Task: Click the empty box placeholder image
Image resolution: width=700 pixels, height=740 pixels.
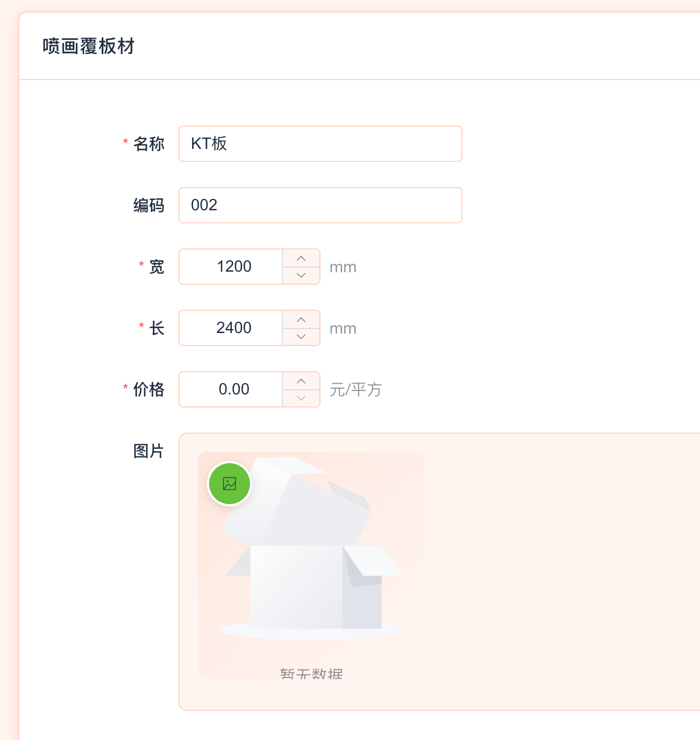Action: click(311, 557)
